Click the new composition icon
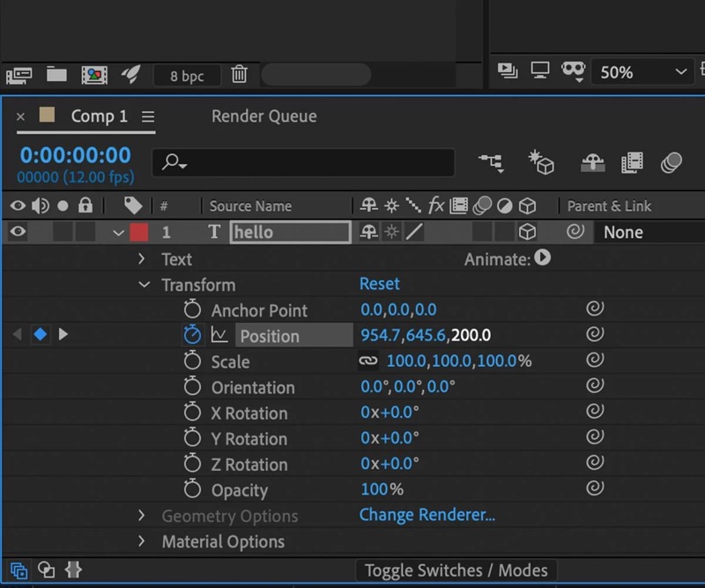 click(x=94, y=75)
